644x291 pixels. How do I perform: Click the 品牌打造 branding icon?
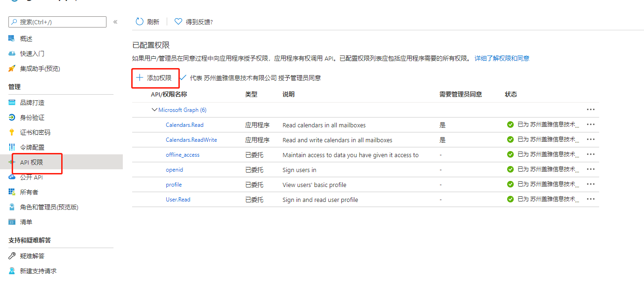click(12, 103)
